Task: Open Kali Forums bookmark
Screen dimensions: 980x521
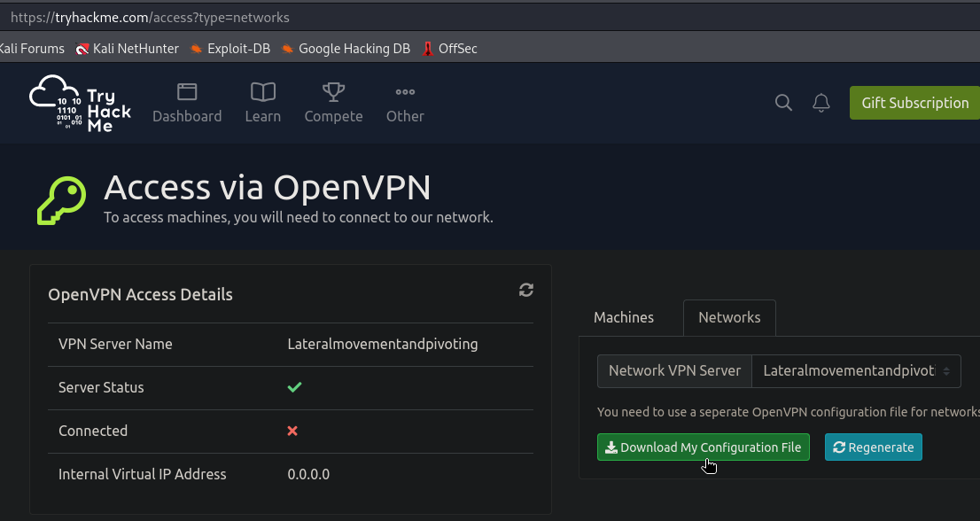Action: point(32,49)
